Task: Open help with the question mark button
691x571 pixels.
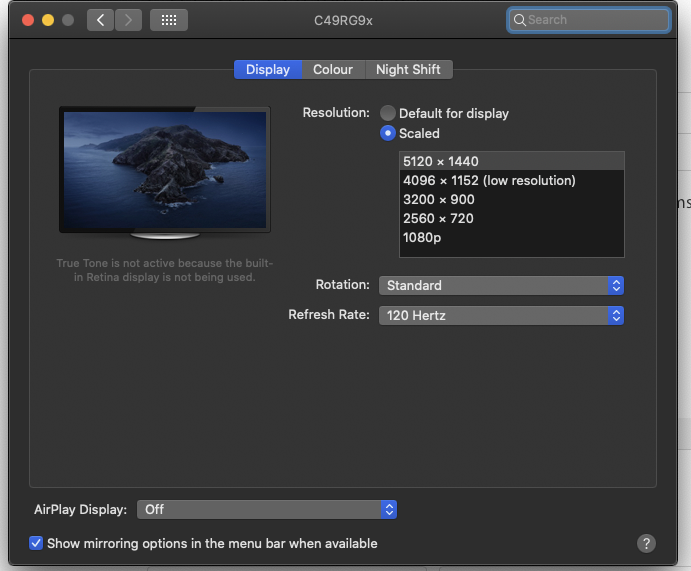Action: coord(646,543)
